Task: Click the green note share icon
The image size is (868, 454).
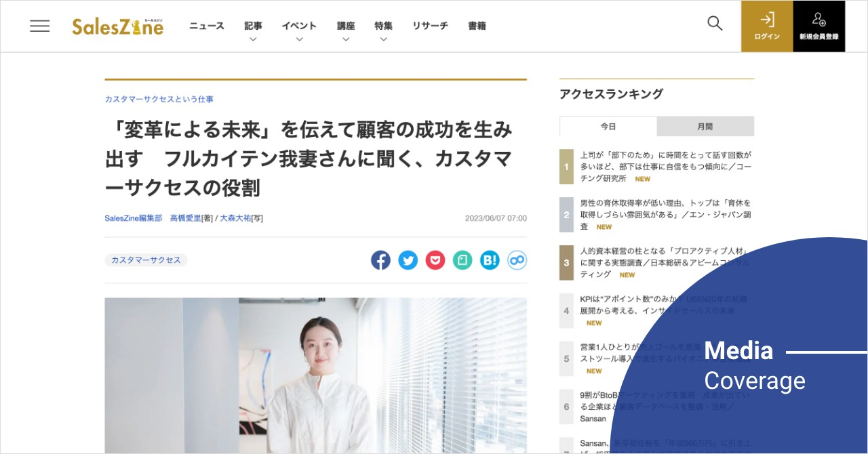Action: coord(462,260)
